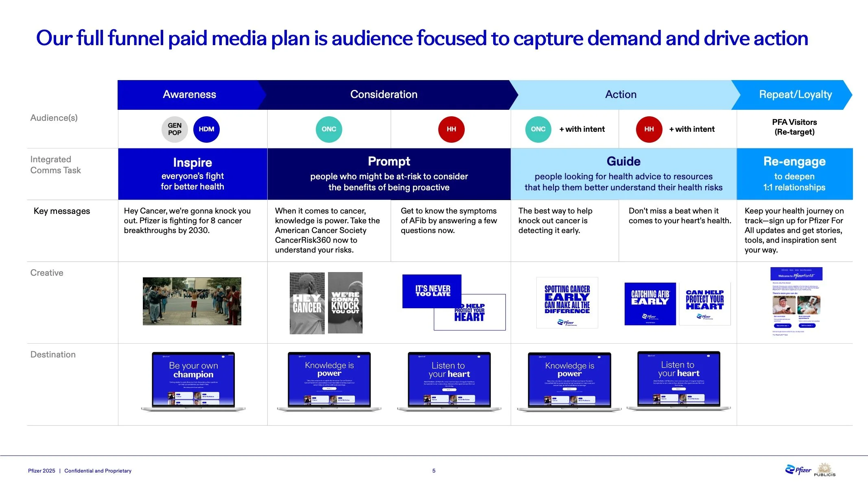The height and width of the screenshot is (488, 868).
Task: Click the Prompt comms task block
Action: pyautogui.click(x=389, y=174)
